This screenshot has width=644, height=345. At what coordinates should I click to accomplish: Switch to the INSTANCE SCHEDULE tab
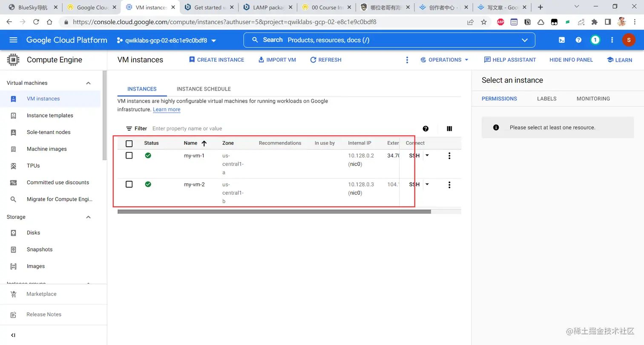click(x=204, y=89)
